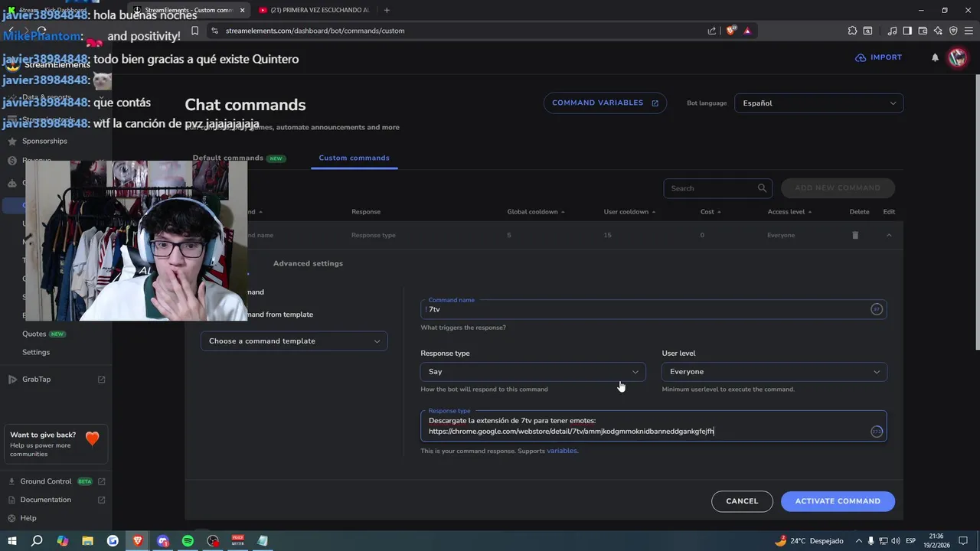Sort by Cost column header
This screenshot has height=551, width=980.
pyautogui.click(x=710, y=212)
